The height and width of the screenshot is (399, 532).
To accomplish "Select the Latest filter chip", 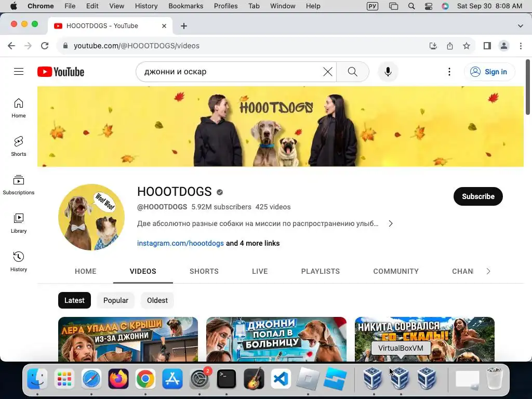I will coord(74,300).
